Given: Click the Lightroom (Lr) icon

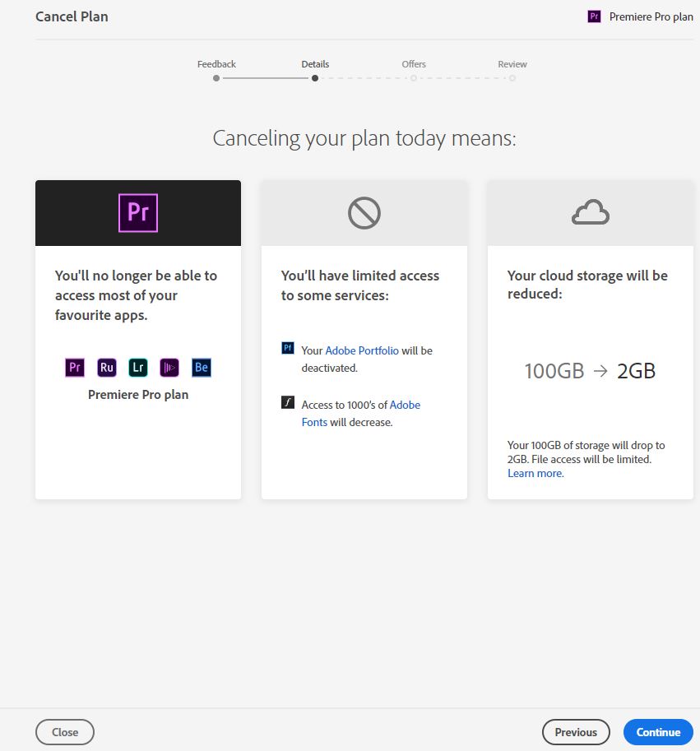Looking at the screenshot, I should click(138, 368).
